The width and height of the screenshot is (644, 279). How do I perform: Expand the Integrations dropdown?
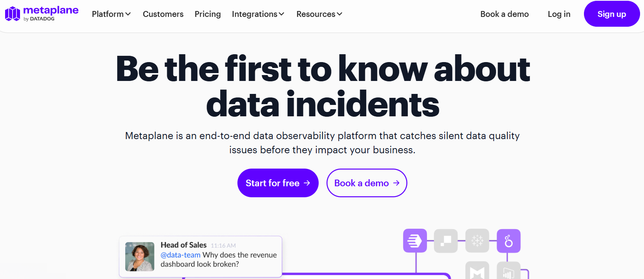tap(258, 14)
